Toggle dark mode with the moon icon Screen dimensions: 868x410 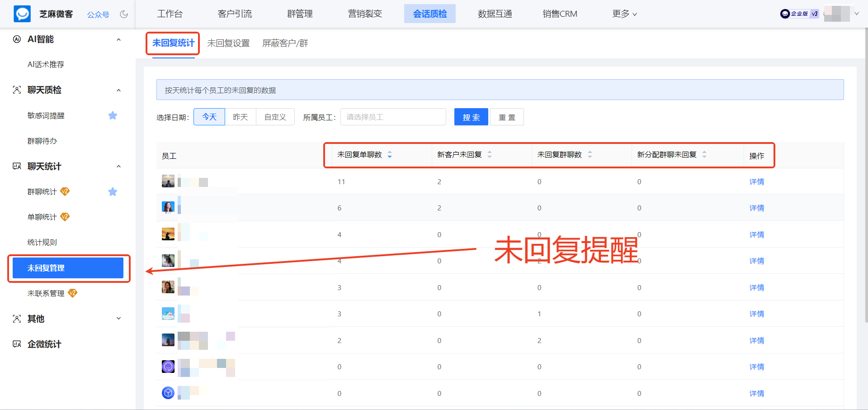[x=124, y=14]
